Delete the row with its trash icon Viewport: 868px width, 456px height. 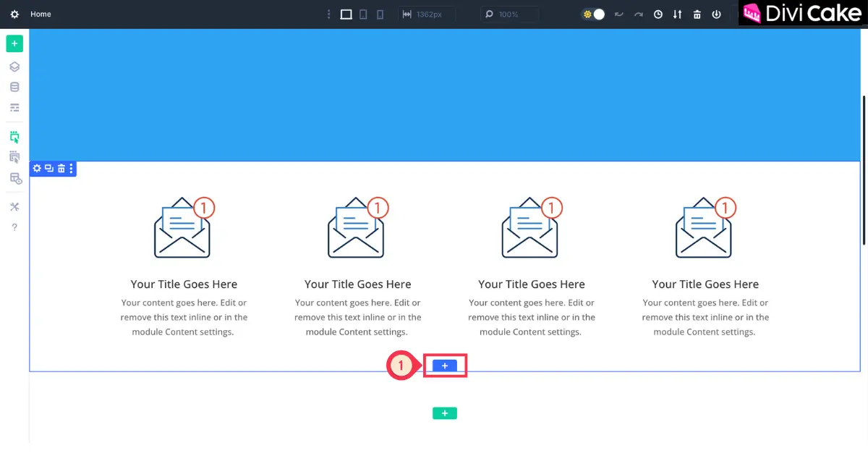pos(61,169)
